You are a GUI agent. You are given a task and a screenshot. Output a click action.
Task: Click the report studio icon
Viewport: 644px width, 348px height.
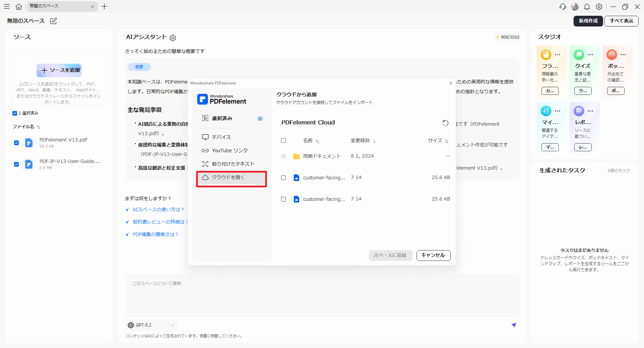click(x=579, y=111)
